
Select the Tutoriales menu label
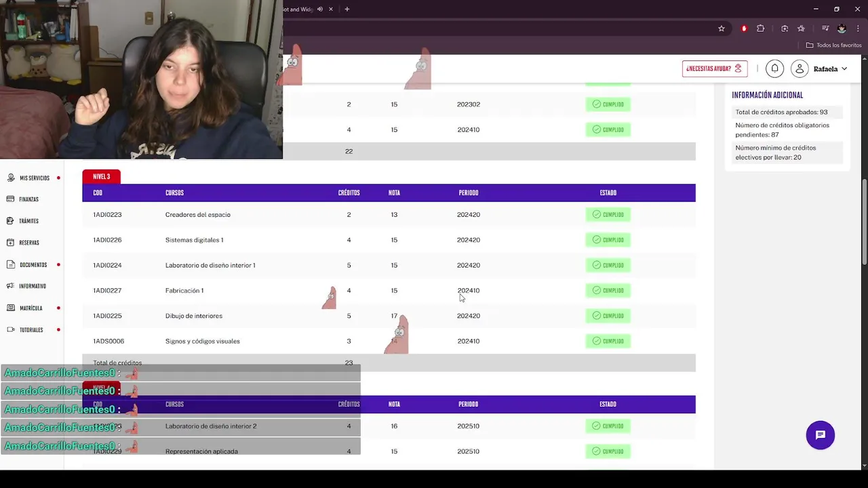[x=31, y=330]
